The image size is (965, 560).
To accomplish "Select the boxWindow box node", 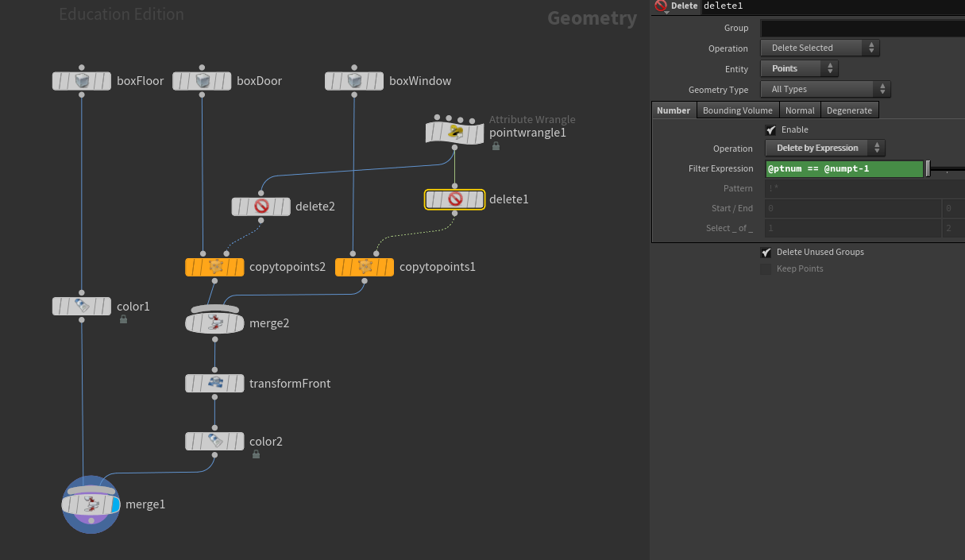I will coord(354,81).
